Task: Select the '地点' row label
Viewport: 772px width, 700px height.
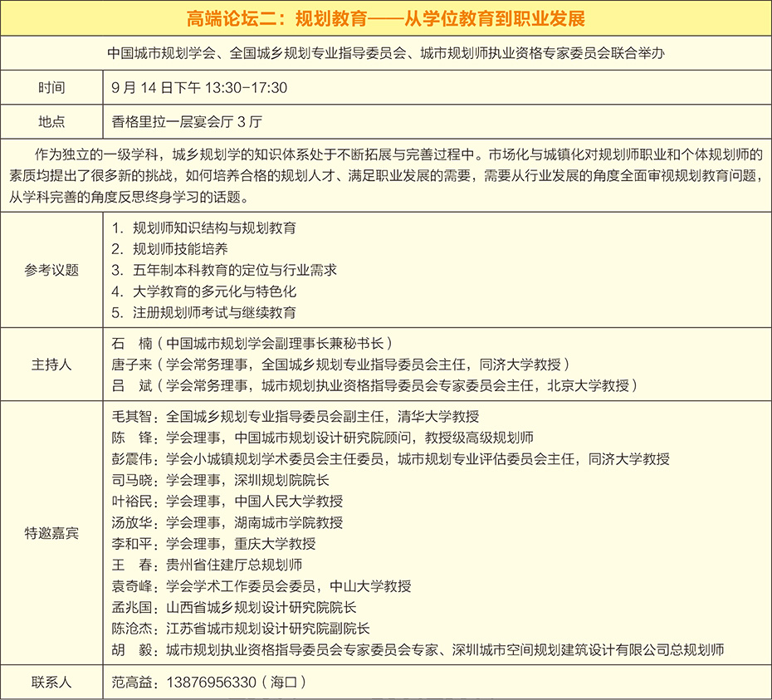Action: coord(51,121)
